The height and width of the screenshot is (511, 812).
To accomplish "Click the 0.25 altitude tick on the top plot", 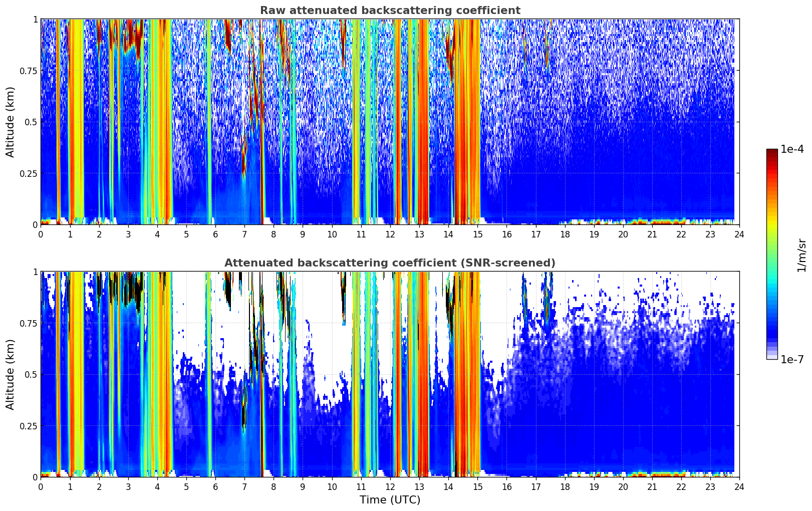I will pyautogui.click(x=29, y=173).
